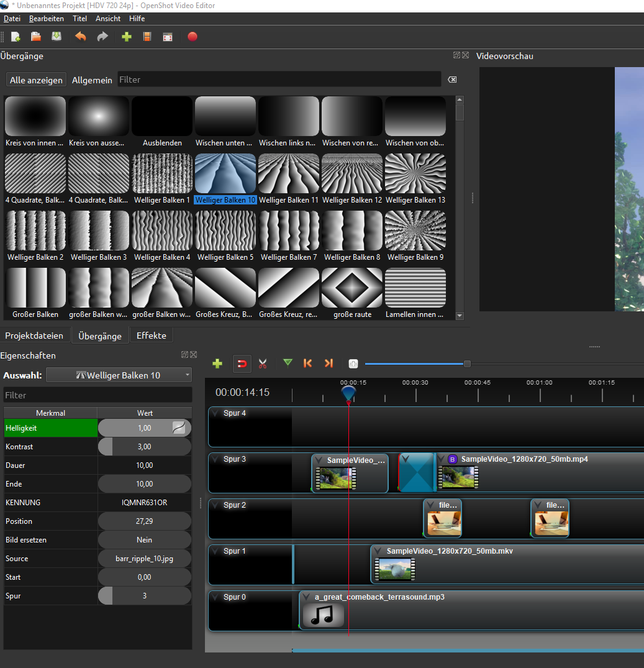Click the undo arrow icon
This screenshot has height=668, width=644.
(x=81, y=37)
